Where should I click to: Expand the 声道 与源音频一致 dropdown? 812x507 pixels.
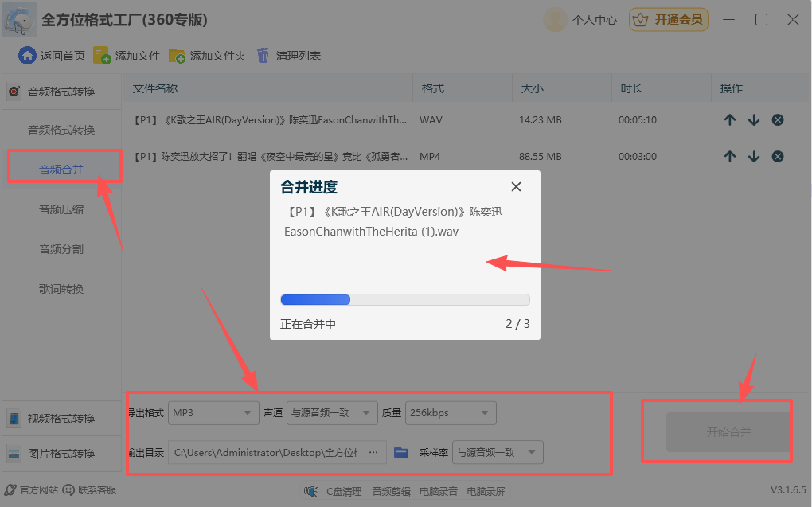(x=332, y=412)
